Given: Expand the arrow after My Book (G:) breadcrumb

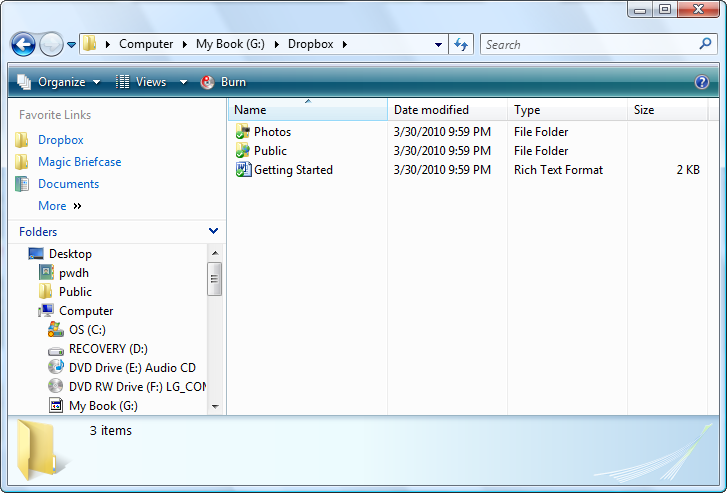Looking at the screenshot, I should pyautogui.click(x=277, y=45).
